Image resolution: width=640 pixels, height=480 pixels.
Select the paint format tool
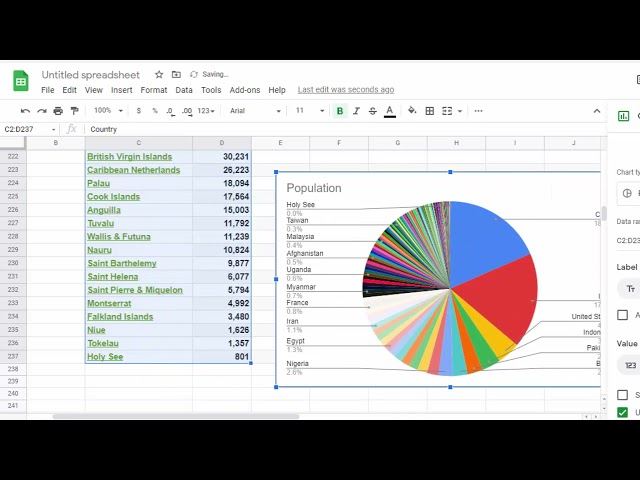click(74, 111)
